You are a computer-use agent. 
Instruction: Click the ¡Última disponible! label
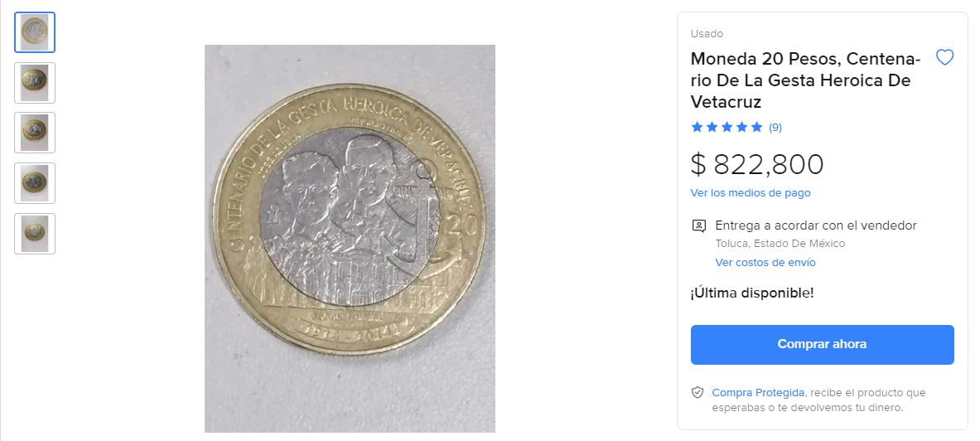tap(752, 293)
